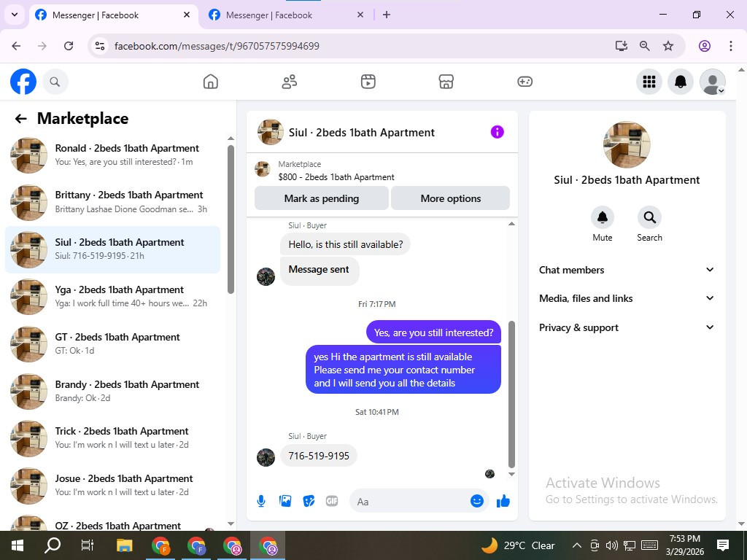Open GT 2beds 1bath Apartment chat

pyautogui.click(x=113, y=344)
